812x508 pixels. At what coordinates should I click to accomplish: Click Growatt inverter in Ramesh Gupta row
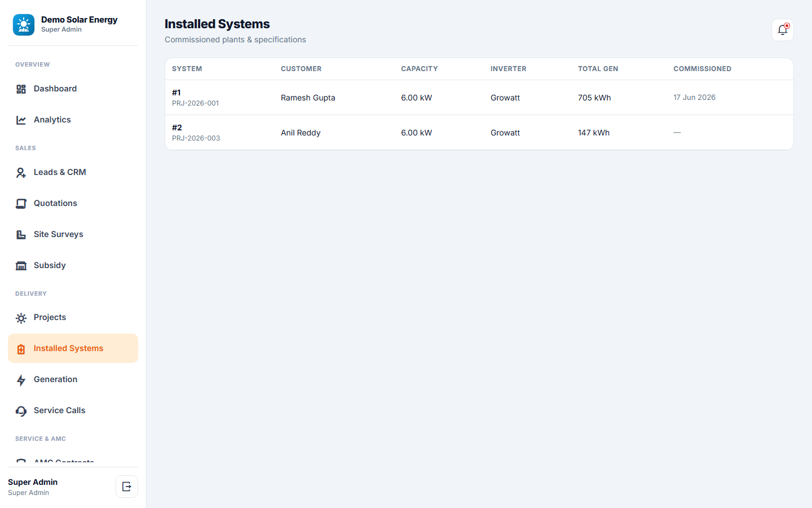click(505, 98)
